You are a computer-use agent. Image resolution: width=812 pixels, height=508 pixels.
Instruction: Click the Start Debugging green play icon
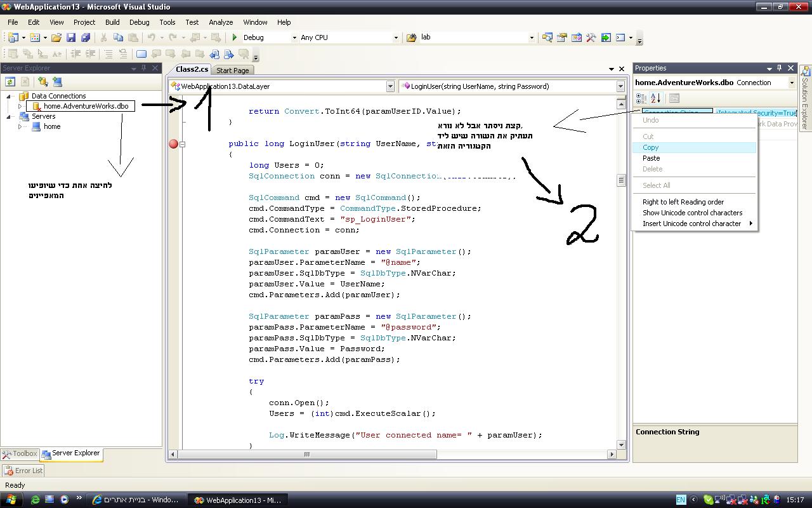[235, 38]
